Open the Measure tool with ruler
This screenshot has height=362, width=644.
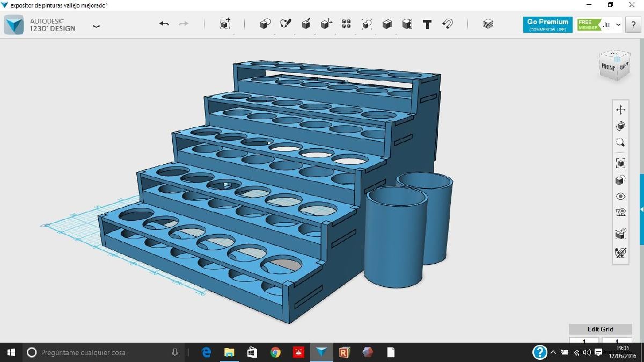click(x=407, y=24)
